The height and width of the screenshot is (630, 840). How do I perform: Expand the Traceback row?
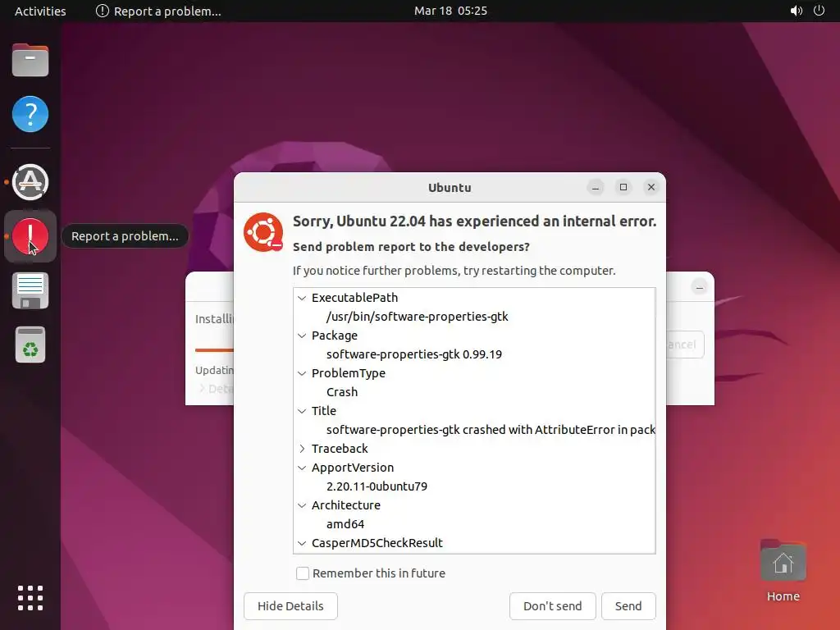click(x=302, y=449)
